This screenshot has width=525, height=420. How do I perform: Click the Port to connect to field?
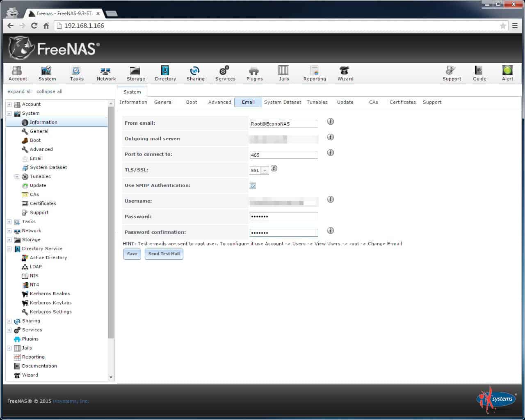284,155
